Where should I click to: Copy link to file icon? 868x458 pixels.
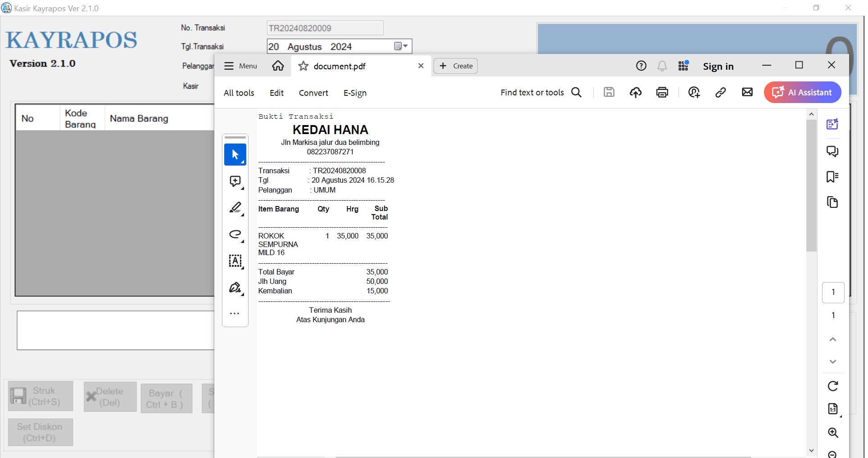pos(720,92)
